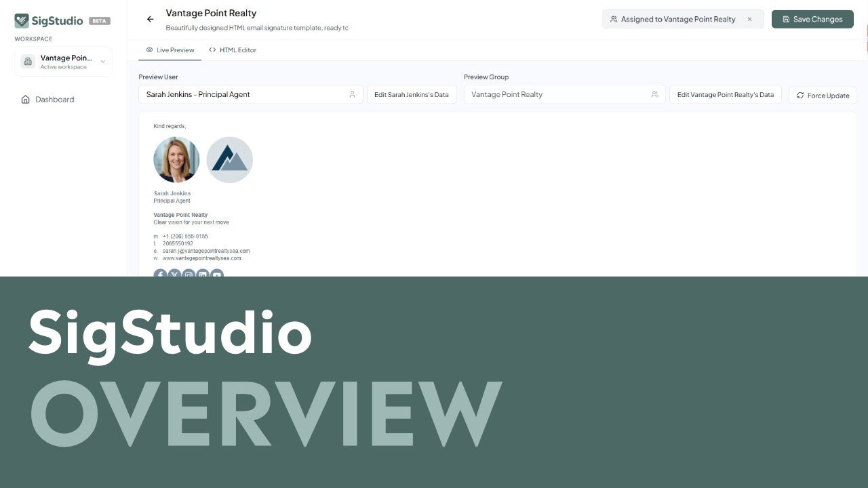
Task: Open the Preview User selector
Action: [x=251, y=94]
